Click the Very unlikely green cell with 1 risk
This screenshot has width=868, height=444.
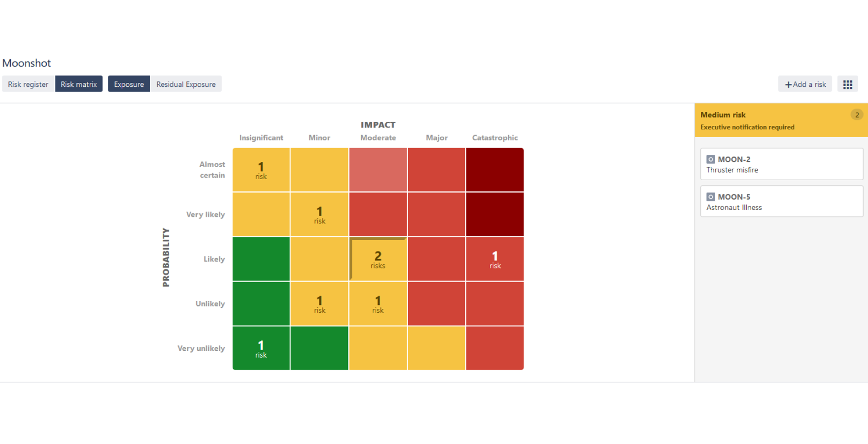point(261,348)
